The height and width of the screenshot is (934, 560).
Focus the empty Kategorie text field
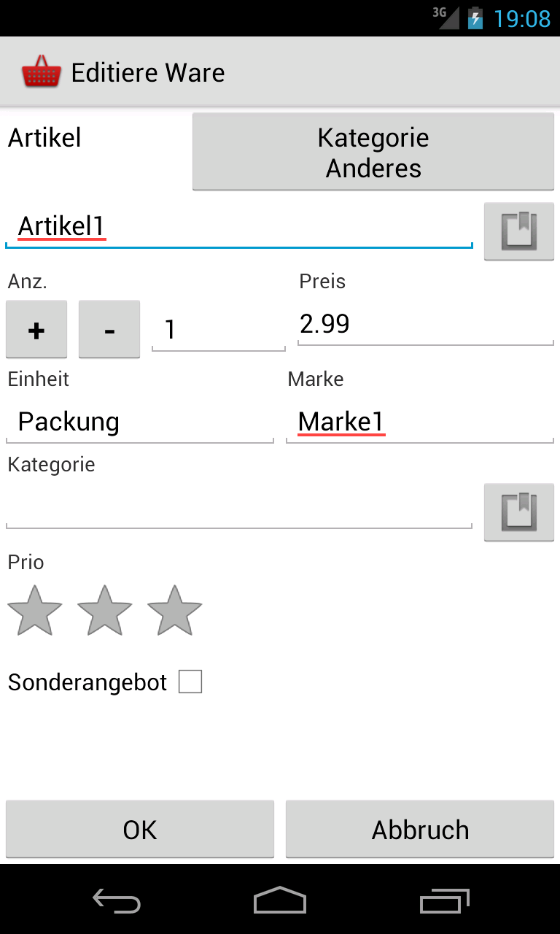tap(239, 507)
